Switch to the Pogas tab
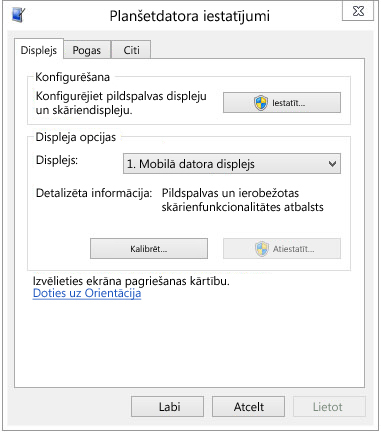The height and width of the screenshot is (433, 381). 87,50
